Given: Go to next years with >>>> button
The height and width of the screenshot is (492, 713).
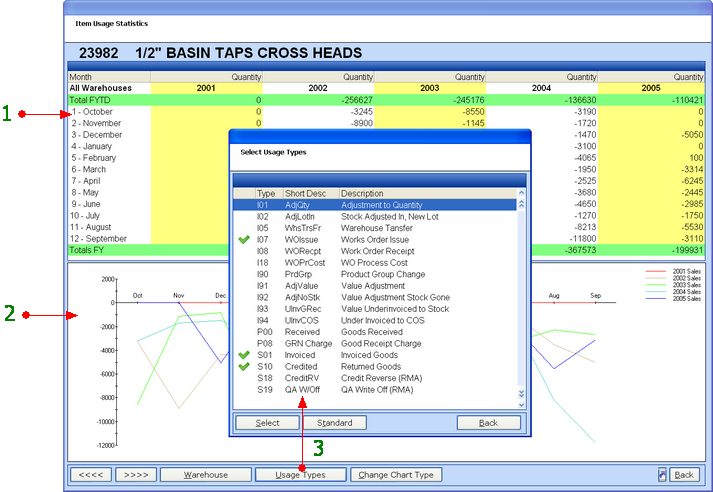Looking at the screenshot, I should tap(136, 475).
